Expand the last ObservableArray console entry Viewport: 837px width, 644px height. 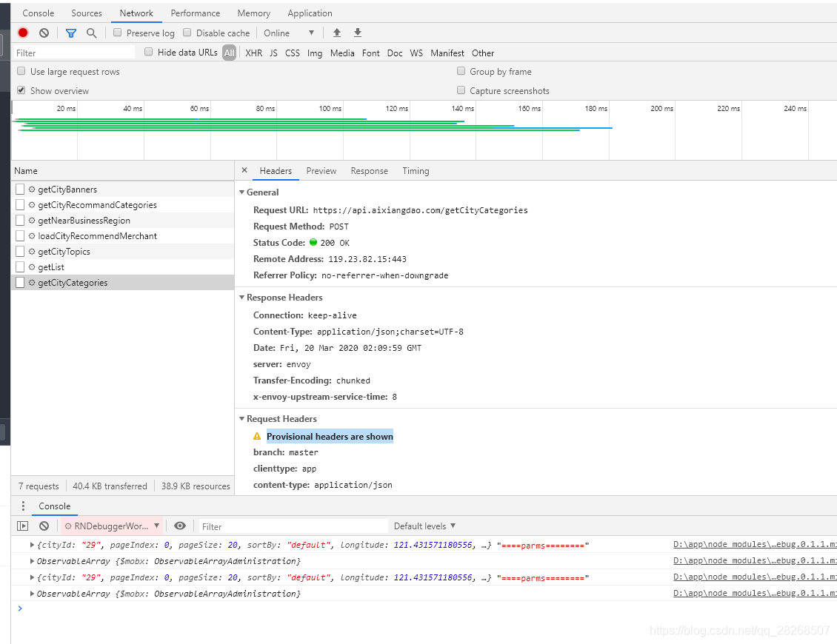32,594
